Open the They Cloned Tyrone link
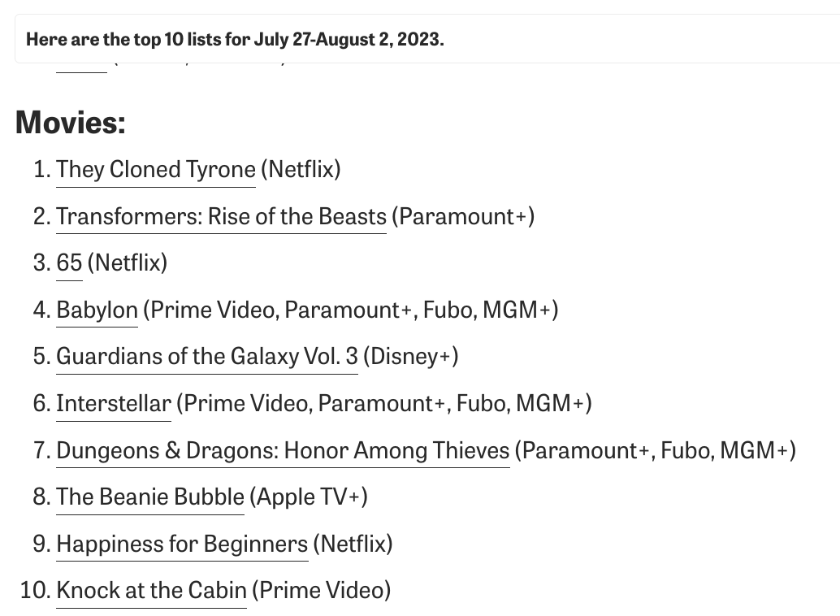Screen dimensions: 840x616 pos(155,170)
